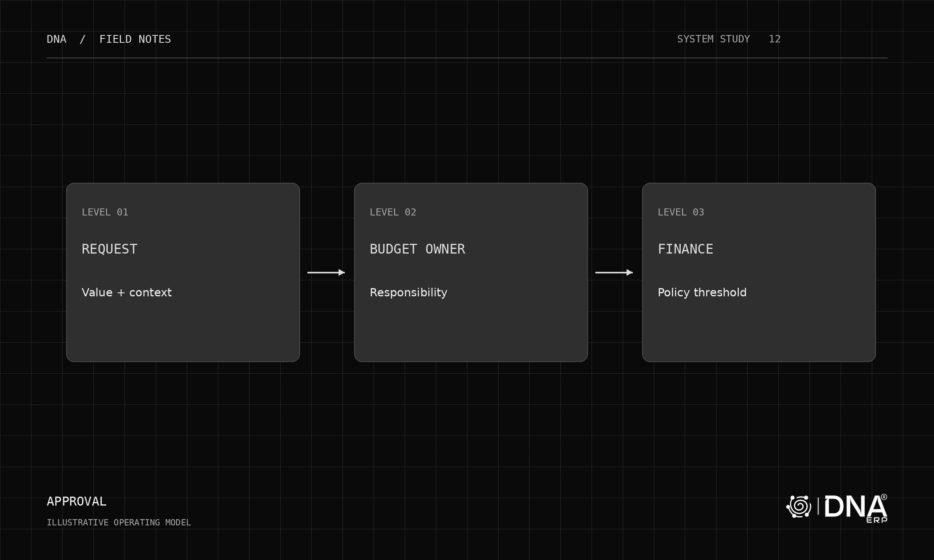
Task: Click the study number '12'
Action: coord(774,39)
